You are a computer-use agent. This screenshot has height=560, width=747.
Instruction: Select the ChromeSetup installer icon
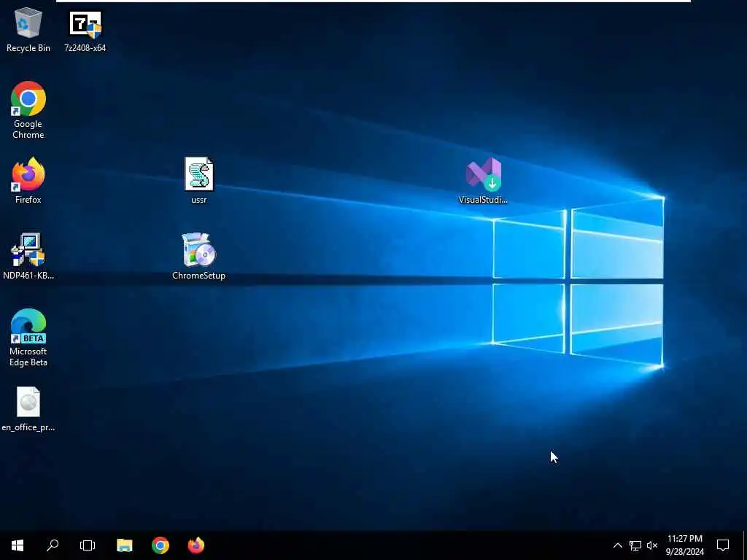click(198, 256)
